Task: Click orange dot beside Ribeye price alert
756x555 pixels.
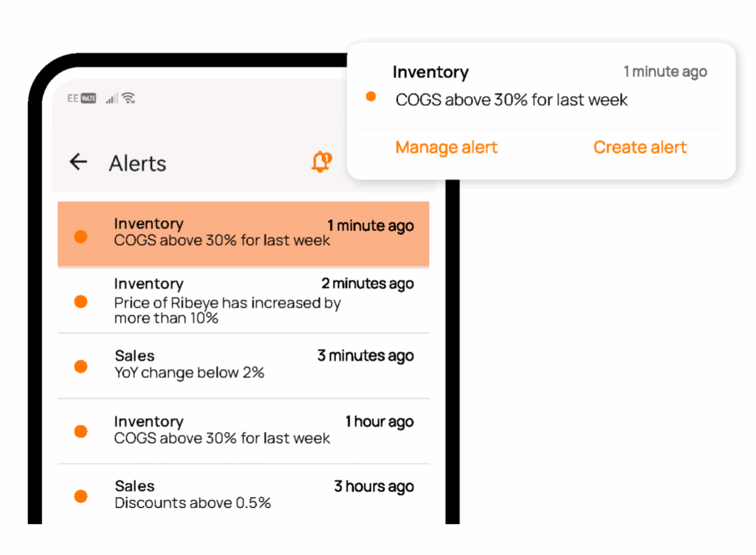Action: [81, 301]
